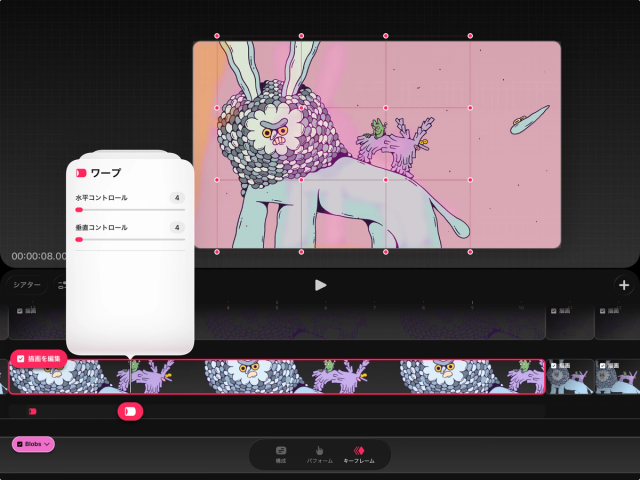Switch to the 構成 tab
The height and width of the screenshot is (480, 640).
281,455
